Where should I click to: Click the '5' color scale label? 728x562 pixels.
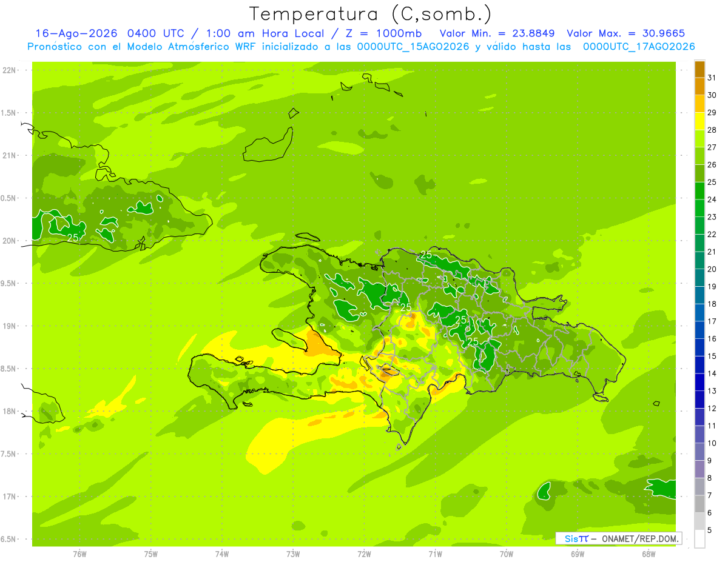coord(710,530)
